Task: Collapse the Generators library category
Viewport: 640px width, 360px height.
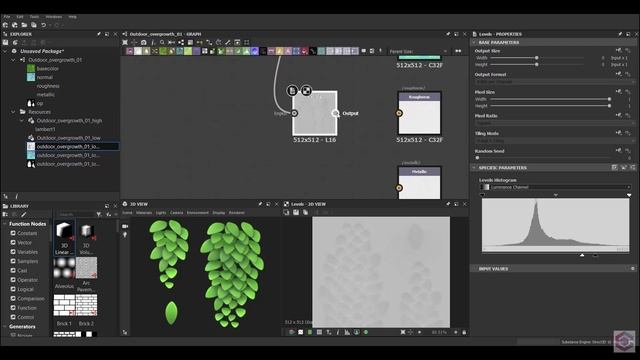Action: click(4, 327)
